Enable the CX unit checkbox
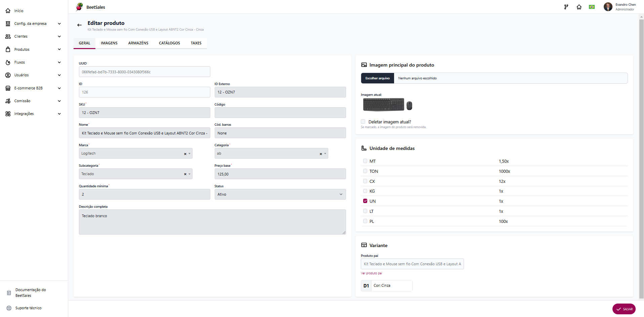Image resolution: width=644 pixels, height=317 pixels. coord(365,181)
